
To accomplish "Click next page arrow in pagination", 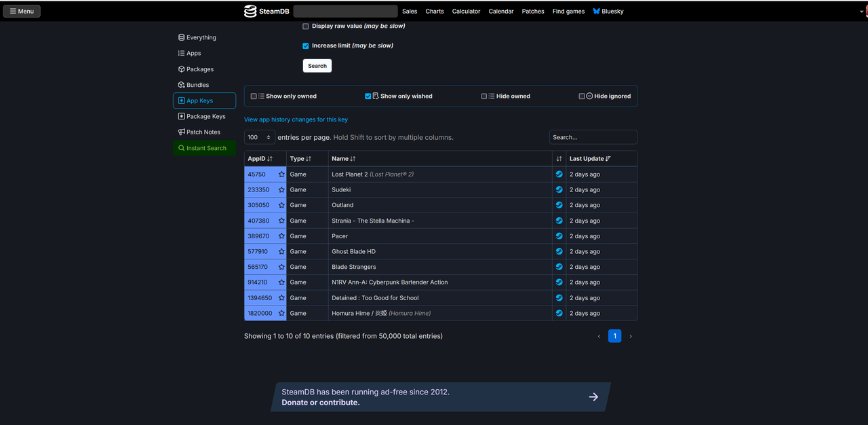I will (631, 336).
